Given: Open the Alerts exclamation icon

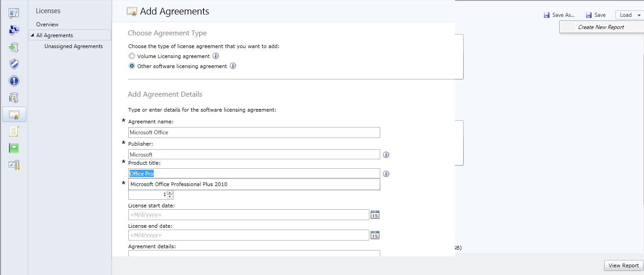Looking at the screenshot, I should click(x=14, y=81).
